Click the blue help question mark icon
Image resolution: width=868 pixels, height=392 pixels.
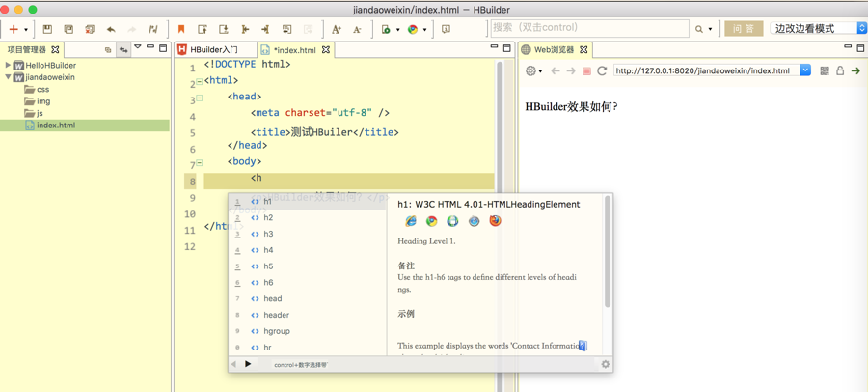click(x=583, y=346)
